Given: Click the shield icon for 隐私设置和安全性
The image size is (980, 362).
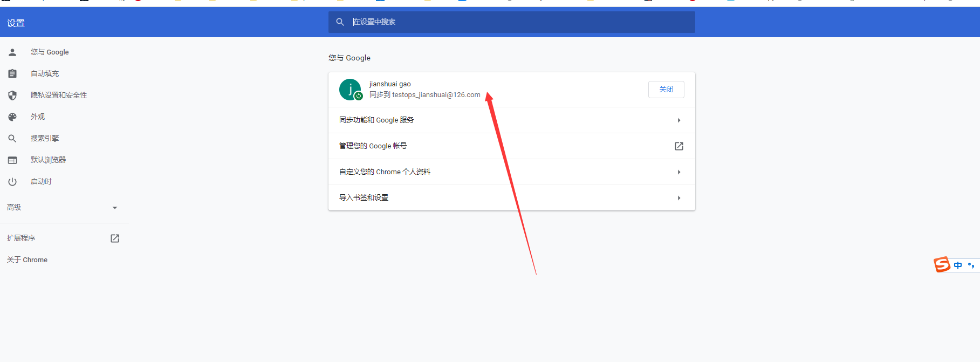Looking at the screenshot, I should (12, 95).
